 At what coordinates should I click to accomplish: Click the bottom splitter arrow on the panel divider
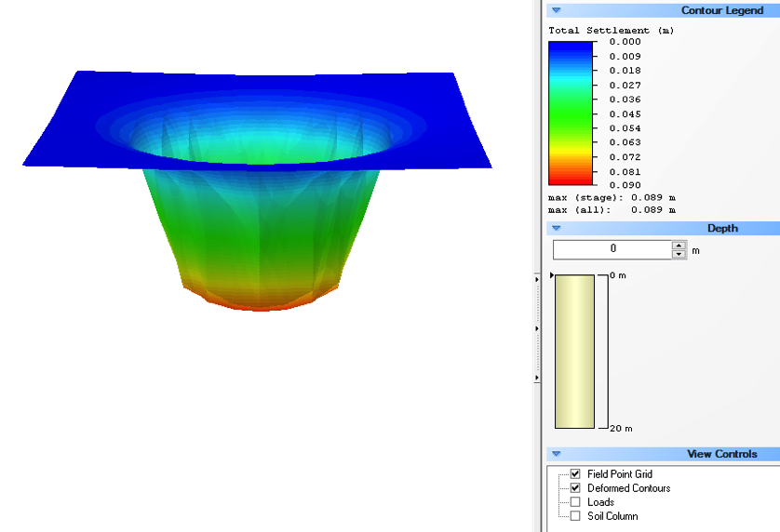point(537,378)
